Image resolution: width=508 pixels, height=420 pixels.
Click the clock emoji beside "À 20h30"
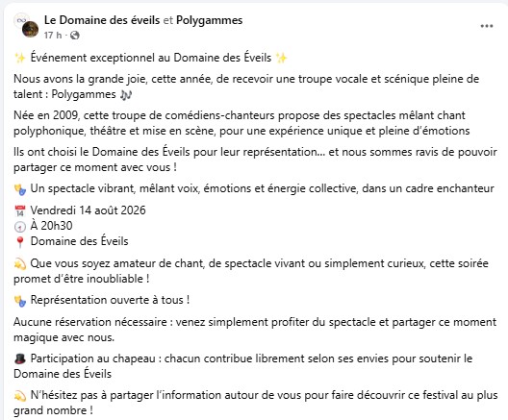(x=20, y=227)
